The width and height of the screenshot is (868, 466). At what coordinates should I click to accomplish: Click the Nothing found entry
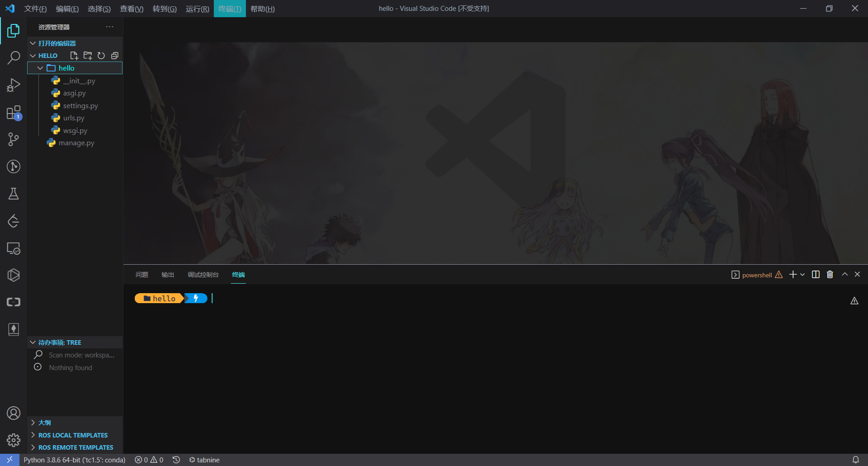tap(75, 368)
